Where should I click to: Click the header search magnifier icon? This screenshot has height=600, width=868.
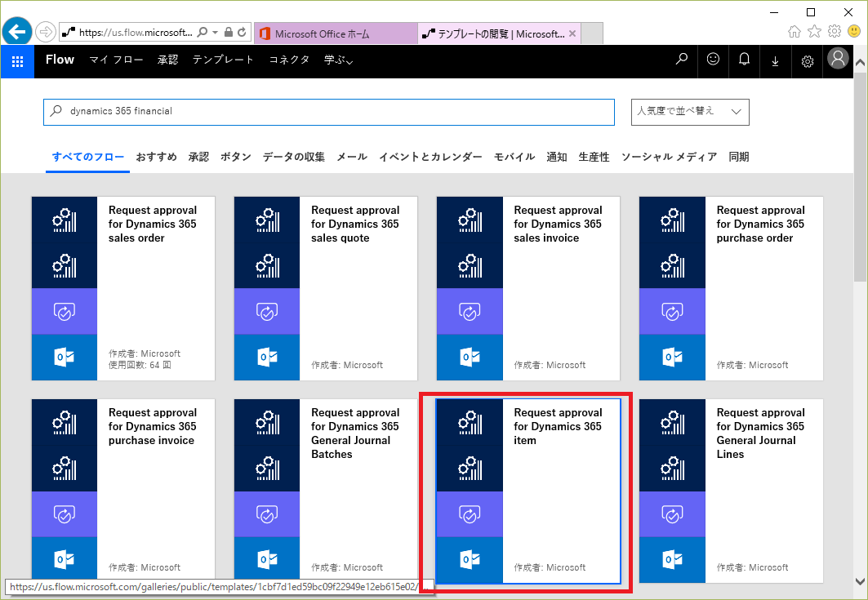tap(682, 59)
